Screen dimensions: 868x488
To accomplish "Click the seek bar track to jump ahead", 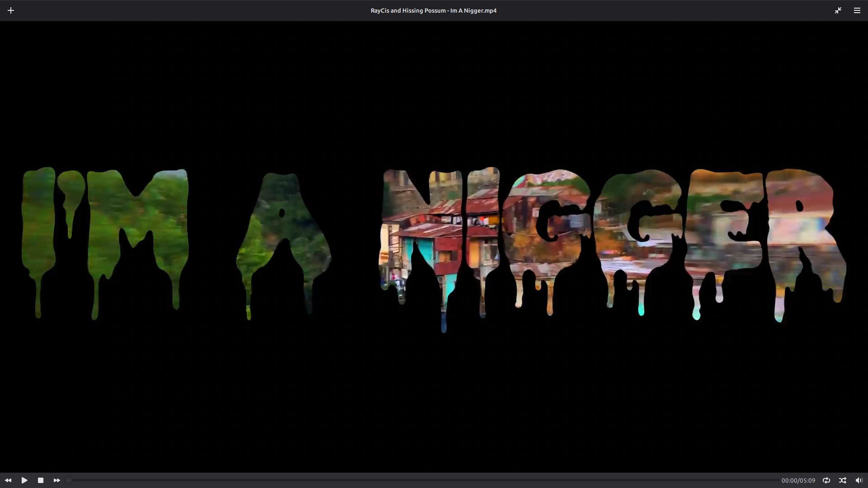I will (x=422, y=480).
